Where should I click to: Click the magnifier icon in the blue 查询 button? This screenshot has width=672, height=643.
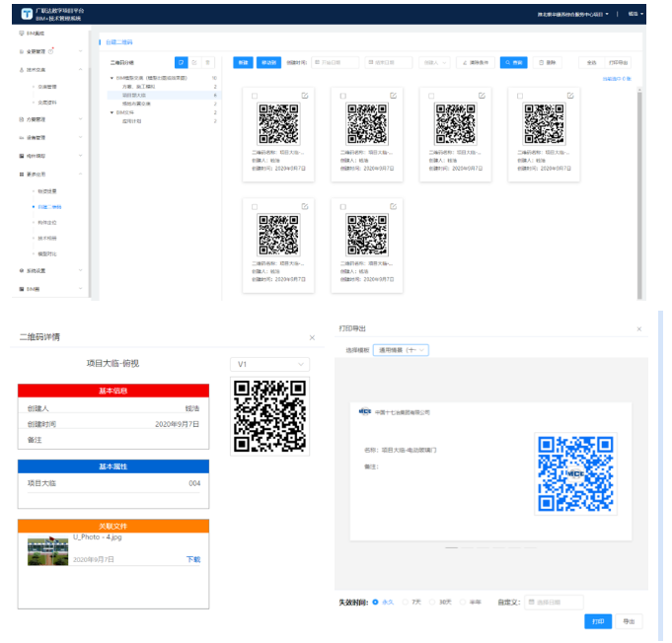[x=508, y=62]
